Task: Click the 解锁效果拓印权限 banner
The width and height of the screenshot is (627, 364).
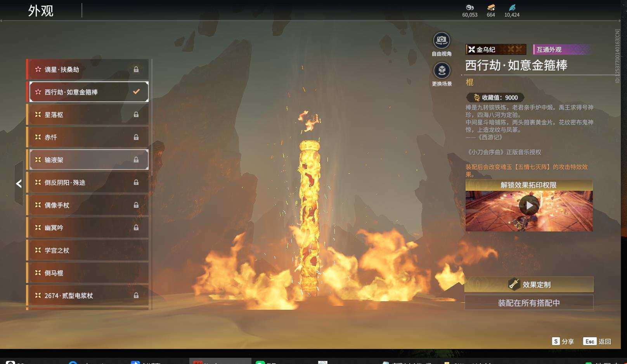Action: click(x=529, y=185)
